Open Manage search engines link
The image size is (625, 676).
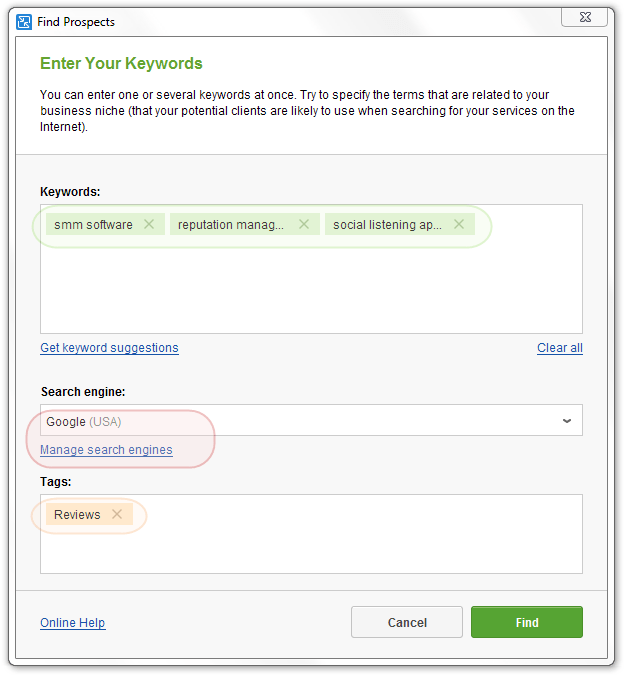pyautogui.click(x=106, y=450)
